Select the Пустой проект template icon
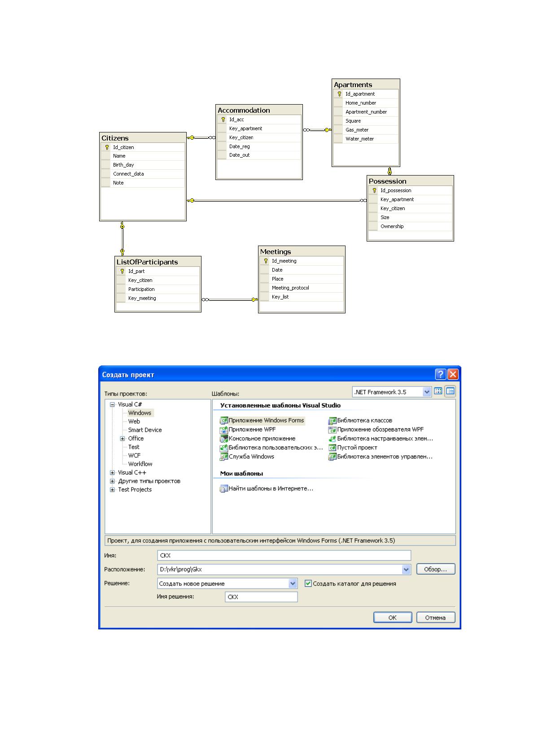The image size is (534, 756). point(332,448)
